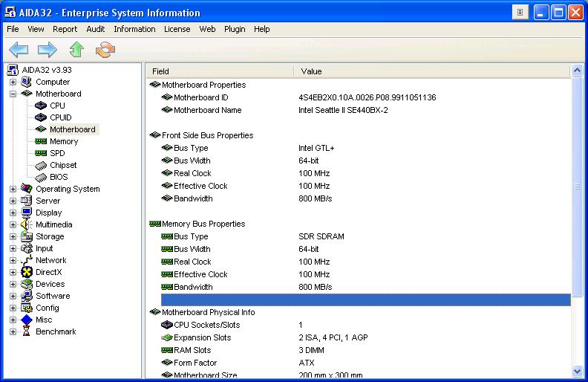This screenshot has width=588, height=382.
Task: Click the Input devices icon
Action: click(x=26, y=248)
